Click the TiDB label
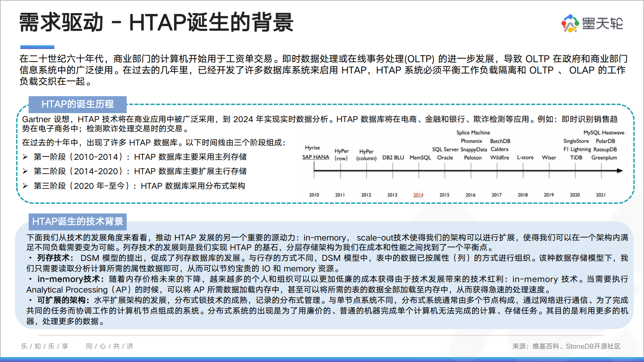Image resolution: width=644 pixels, height=362 pixels. point(576,158)
